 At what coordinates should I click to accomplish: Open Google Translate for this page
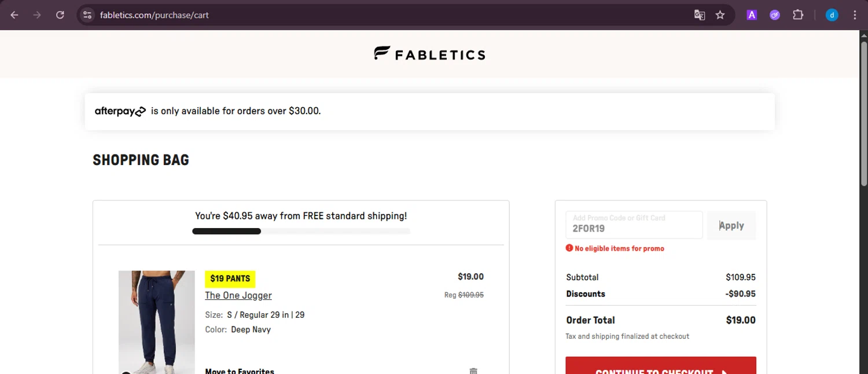(x=700, y=15)
